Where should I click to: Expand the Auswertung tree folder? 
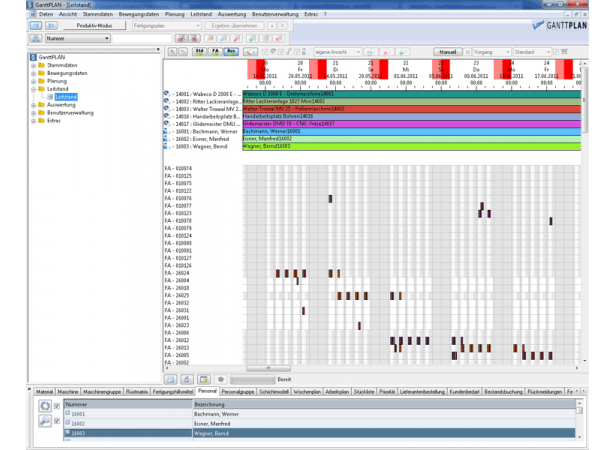34,105
